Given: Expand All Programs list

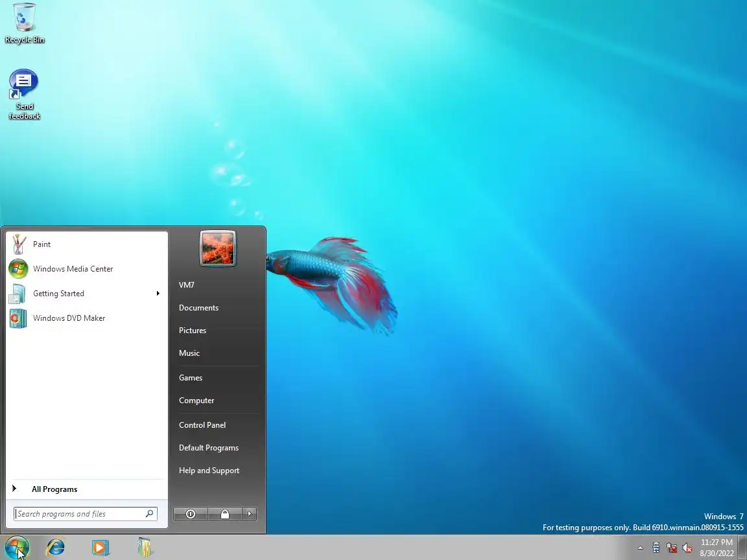Looking at the screenshot, I should pos(87,489).
